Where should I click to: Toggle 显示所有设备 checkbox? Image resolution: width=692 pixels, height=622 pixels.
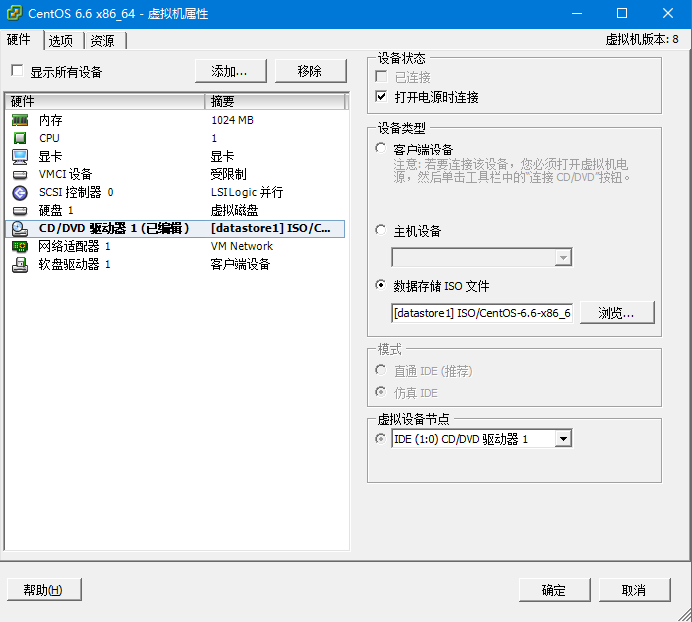tap(17, 71)
